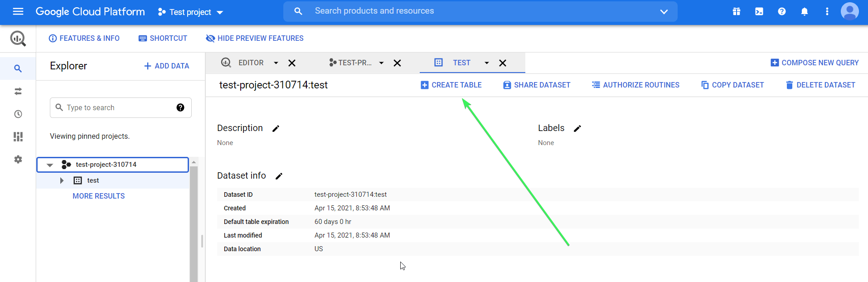Select the TEST dataset tab

pyautogui.click(x=461, y=63)
